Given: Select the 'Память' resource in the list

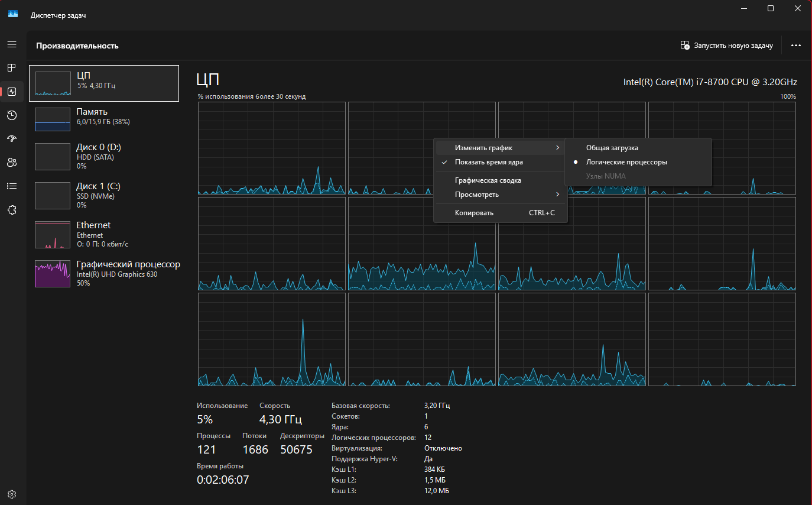Looking at the screenshot, I should pos(103,116).
